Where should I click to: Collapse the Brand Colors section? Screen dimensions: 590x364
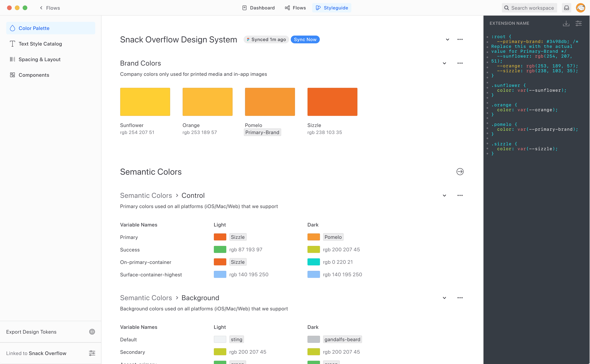444,63
